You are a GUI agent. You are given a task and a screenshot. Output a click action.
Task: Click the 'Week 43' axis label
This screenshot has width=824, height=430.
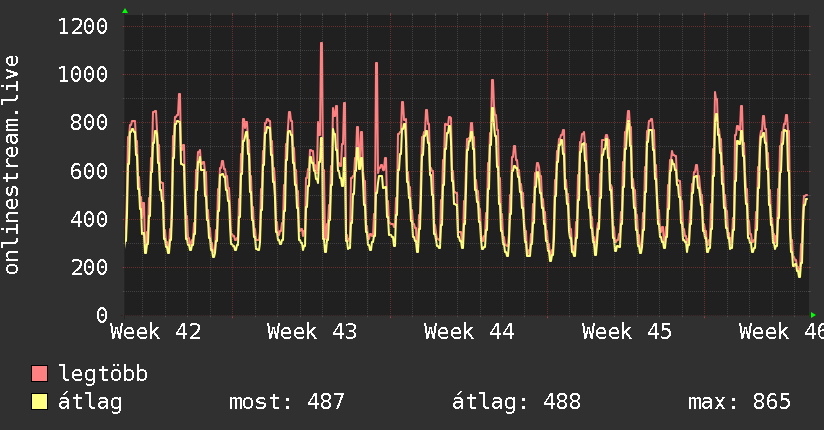[x=312, y=332]
